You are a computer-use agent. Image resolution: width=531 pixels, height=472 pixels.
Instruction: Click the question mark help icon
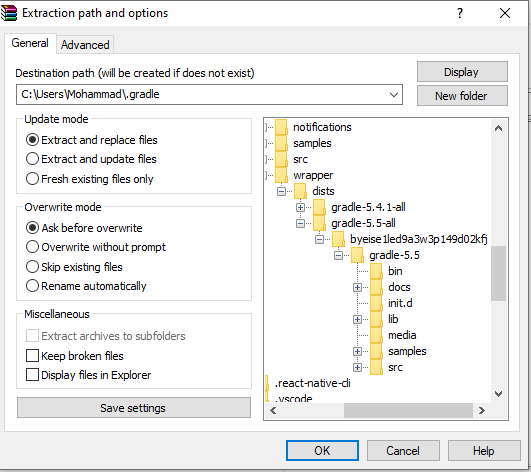pyautogui.click(x=460, y=13)
